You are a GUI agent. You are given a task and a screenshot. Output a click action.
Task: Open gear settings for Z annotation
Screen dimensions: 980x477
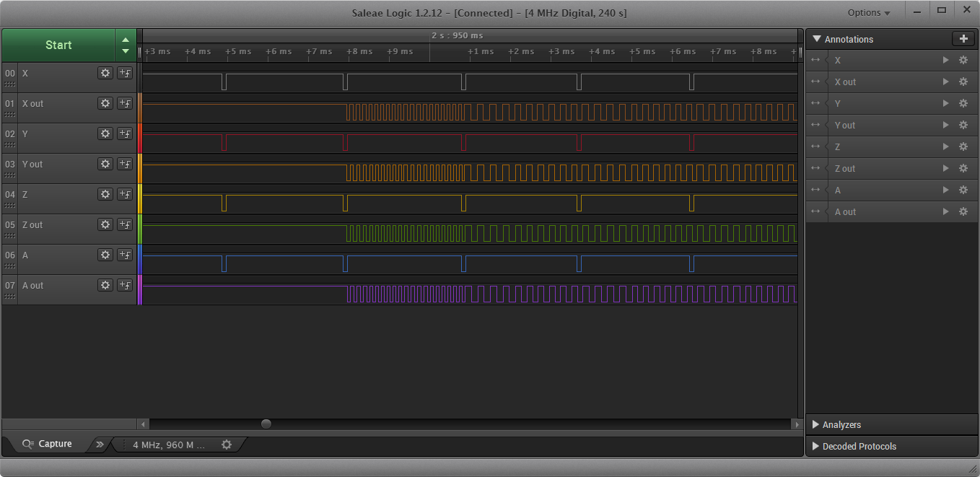pyautogui.click(x=963, y=147)
